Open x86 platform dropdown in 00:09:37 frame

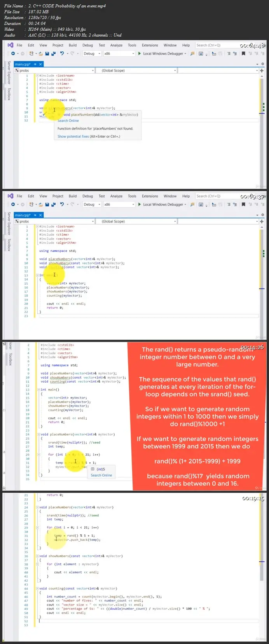tap(119, 205)
